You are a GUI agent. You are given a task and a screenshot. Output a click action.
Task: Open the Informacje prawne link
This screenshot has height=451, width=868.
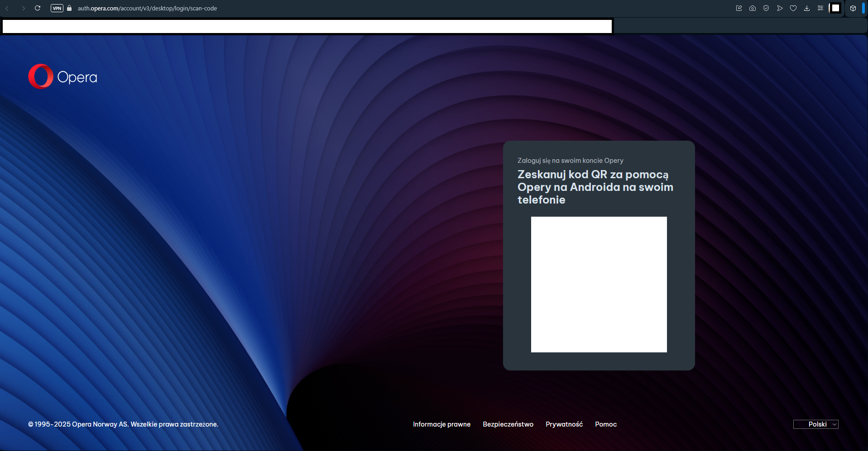pos(441,424)
